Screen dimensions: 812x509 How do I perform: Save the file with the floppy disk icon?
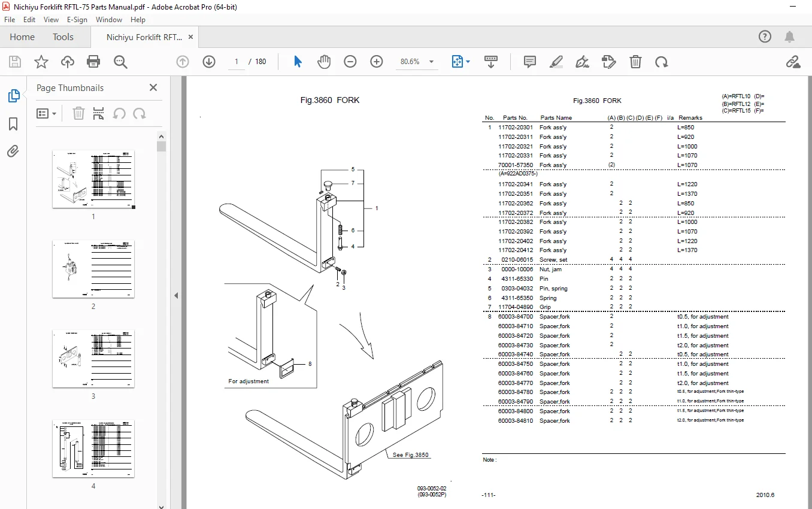[15, 62]
